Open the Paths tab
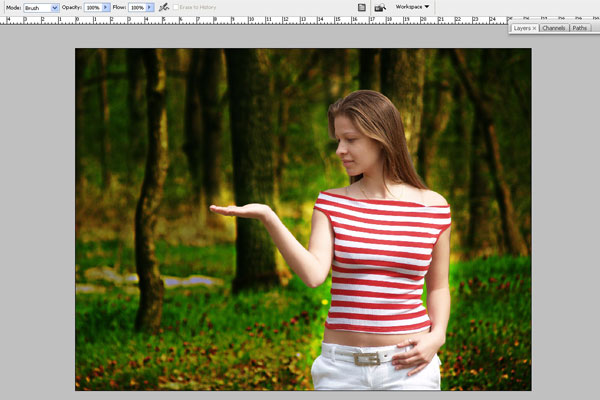The image size is (600, 400). 581,28
